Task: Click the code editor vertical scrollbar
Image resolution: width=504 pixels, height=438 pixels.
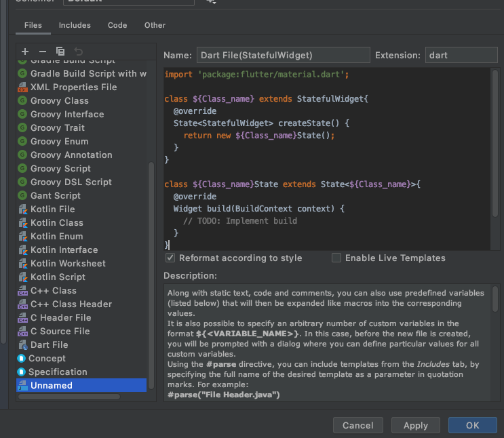Action: pos(495,143)
